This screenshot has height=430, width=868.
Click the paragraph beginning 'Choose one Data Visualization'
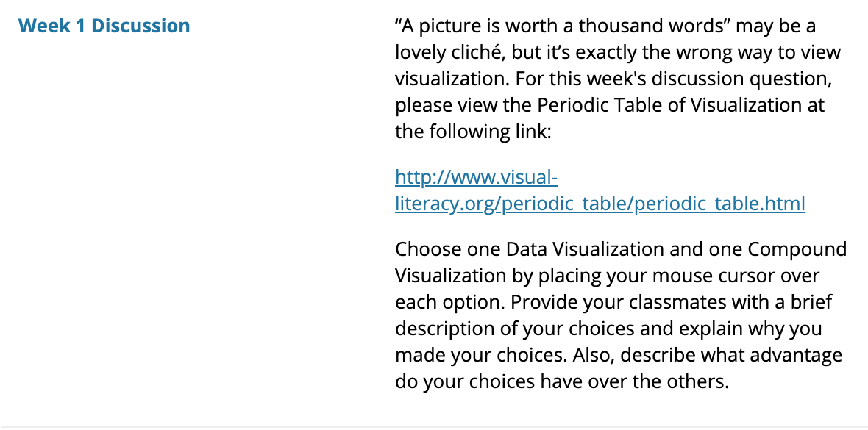coord(621,315)
